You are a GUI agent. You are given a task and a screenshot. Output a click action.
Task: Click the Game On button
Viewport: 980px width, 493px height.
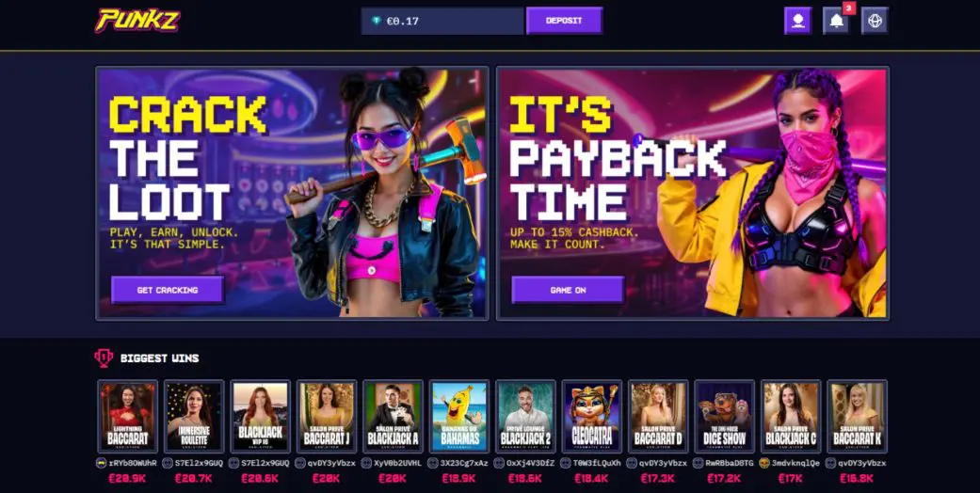(x=568, y=290)
